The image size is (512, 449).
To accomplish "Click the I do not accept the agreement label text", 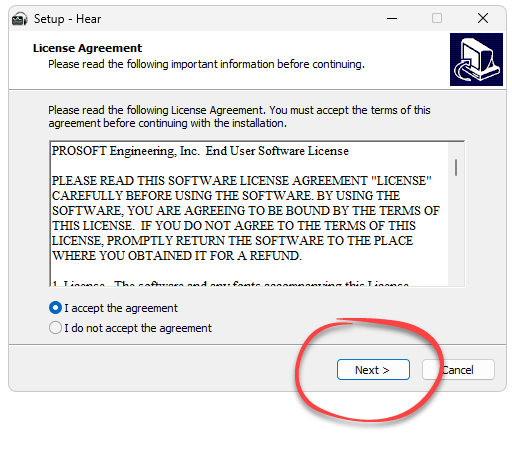I will click(138, 328).
